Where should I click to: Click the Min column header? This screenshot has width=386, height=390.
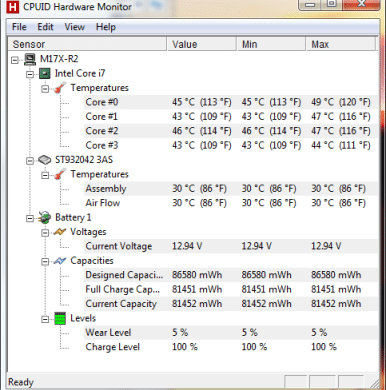point(271,44)
